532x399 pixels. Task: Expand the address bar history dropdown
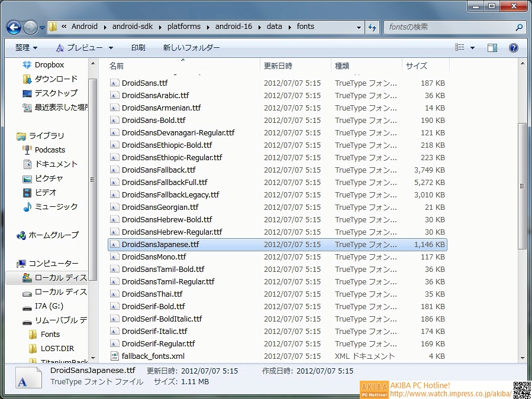tap(359, 27)
